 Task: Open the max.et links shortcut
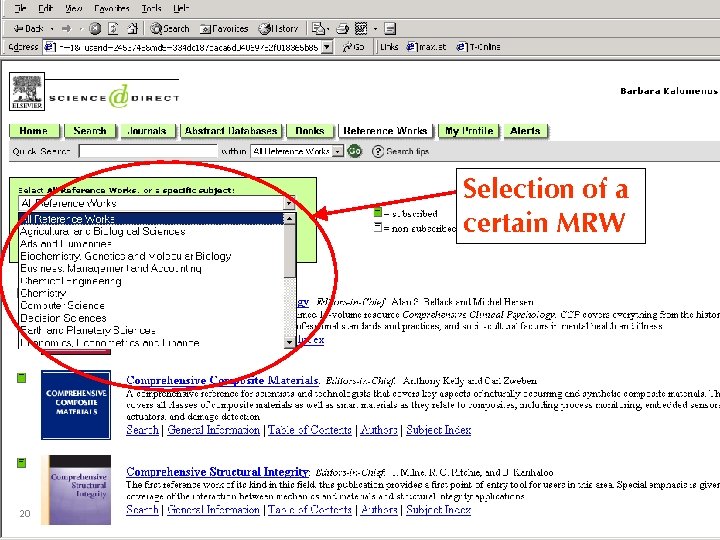tap(427, 47)
